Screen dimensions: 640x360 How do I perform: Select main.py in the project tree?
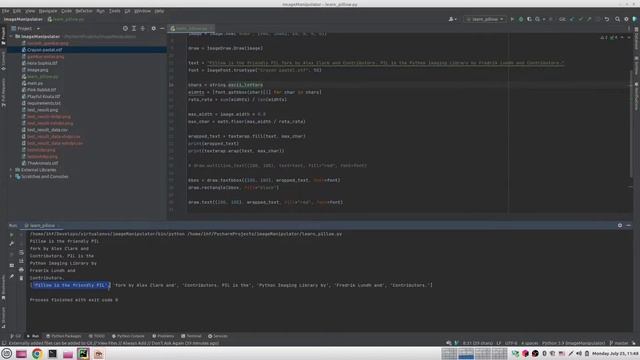35,83
